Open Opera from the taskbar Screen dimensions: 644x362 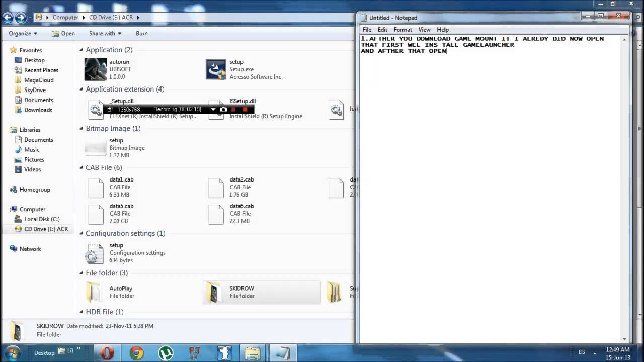tap(107, 353)
